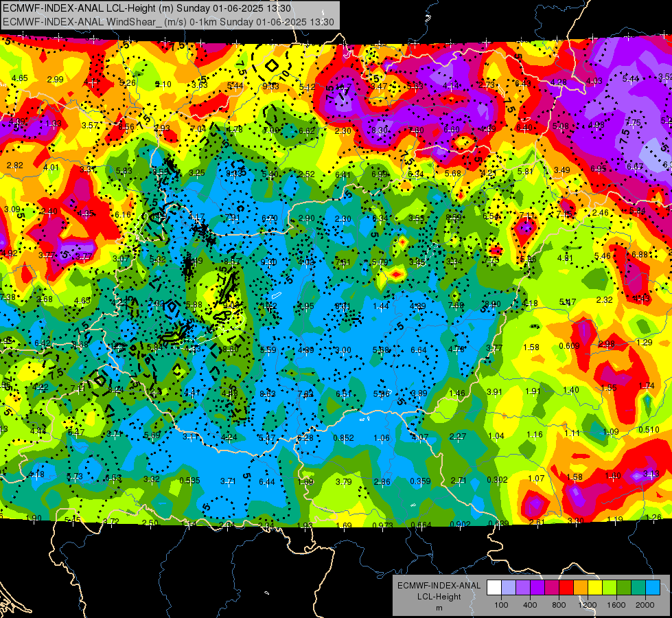The height and width of the screenshot is (618, 672).
Task: Click the '6.44' wind shear value
Action: coord(267,482)
